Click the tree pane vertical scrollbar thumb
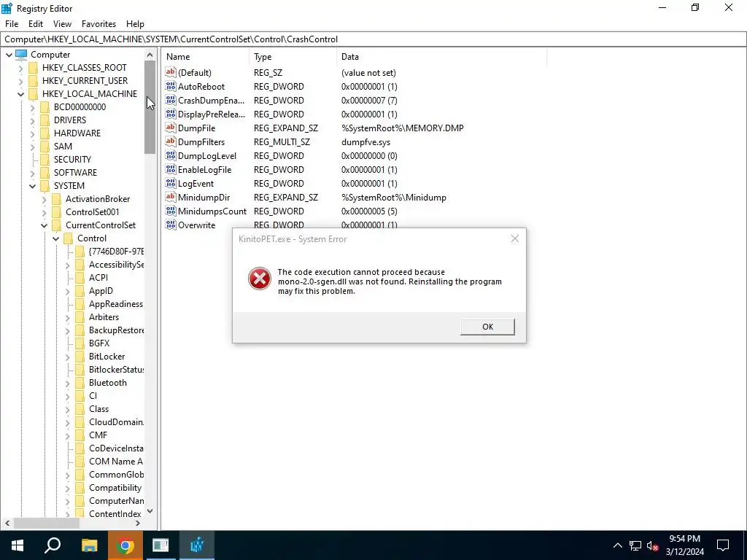Image resolution: width=747 pixels, height=560 pixels. (150, 107)
